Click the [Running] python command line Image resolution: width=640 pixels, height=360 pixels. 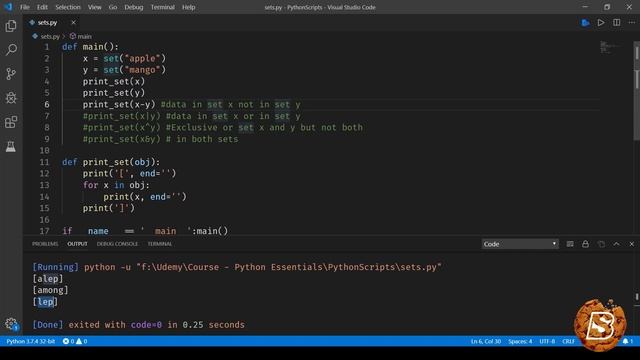pos(237,267)
